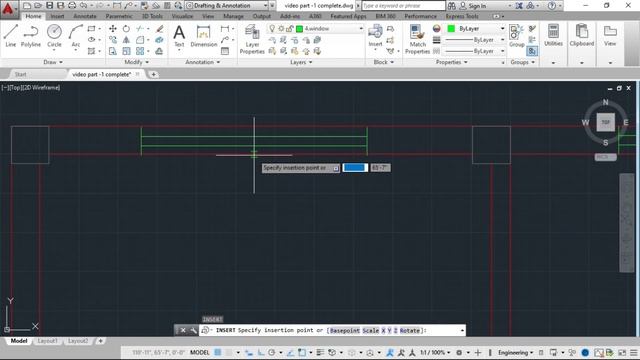Viewport: 640px width, 360px height.
Task: Toggle the current layer lightbulb on/off
Action: (272, 29)
